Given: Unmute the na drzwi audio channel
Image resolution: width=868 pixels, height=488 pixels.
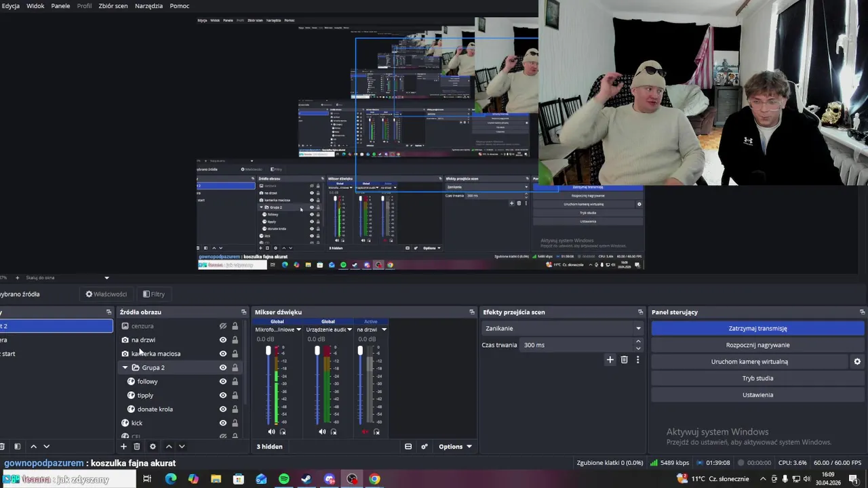Looking at the screenshot, I should click(x=365, y=432).
